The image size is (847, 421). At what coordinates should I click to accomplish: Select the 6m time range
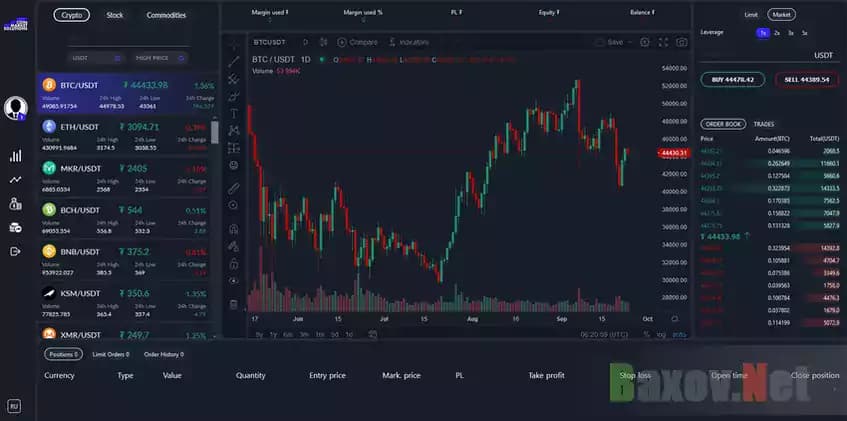pyautogui.click(x=288, y=335)
